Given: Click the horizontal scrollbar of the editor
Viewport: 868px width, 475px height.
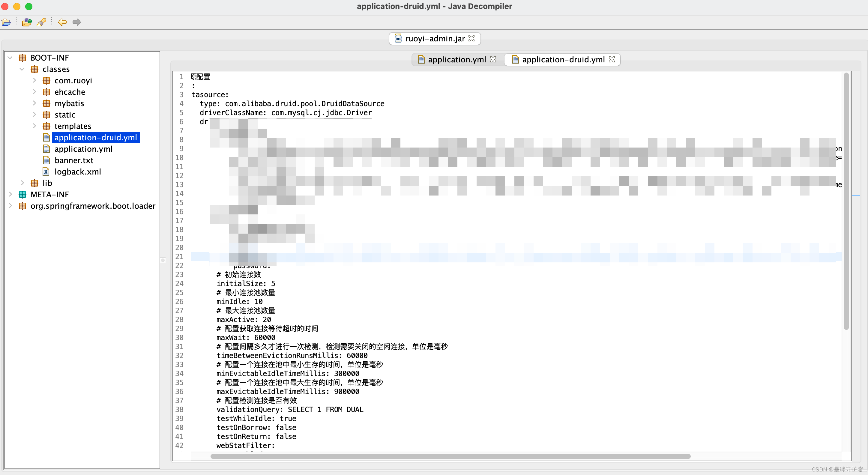Looking at the screenshot, I should tap(450, 456).
